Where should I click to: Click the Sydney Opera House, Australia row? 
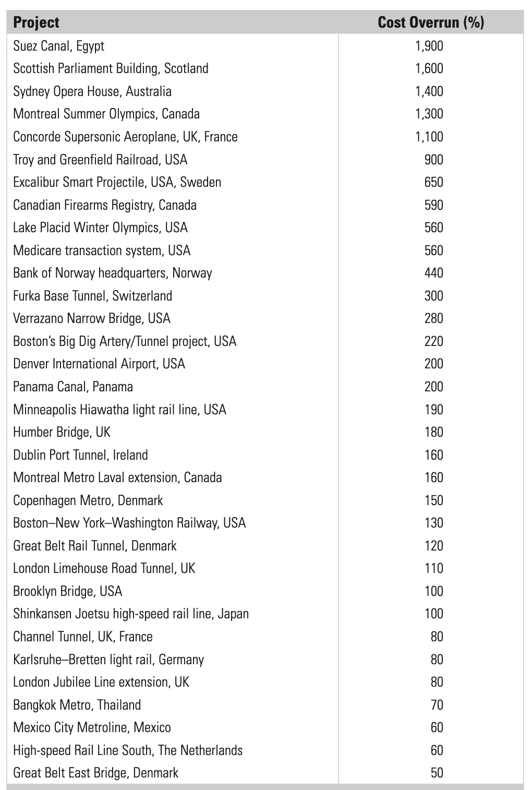click(x=265, y=91)
